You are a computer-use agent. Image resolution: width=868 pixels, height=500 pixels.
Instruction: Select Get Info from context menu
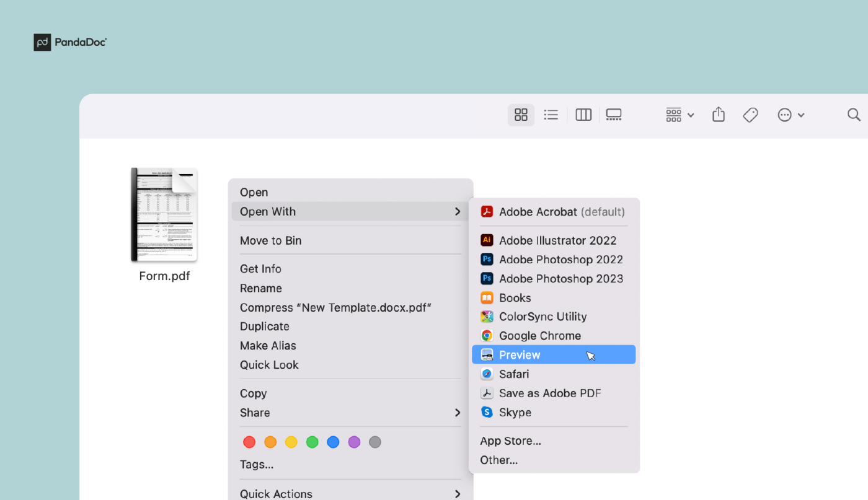(x=260, y=269)
